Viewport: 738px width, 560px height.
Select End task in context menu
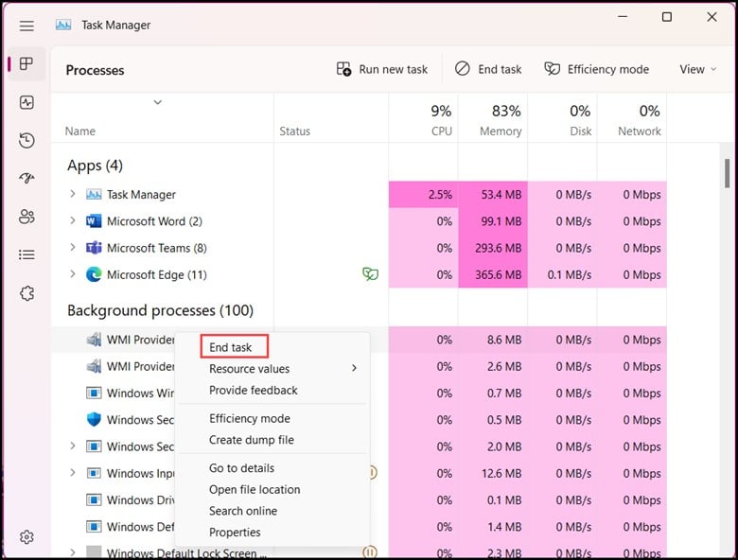(x=231, y=347)
